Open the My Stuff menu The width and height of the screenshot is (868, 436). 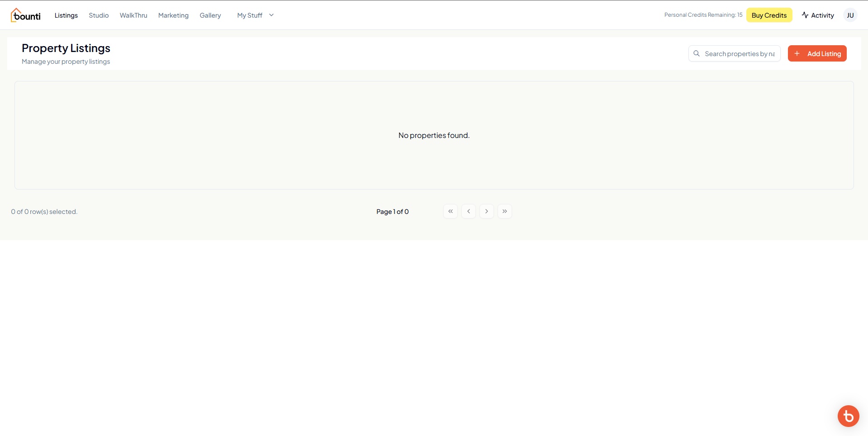coord(256,15)
